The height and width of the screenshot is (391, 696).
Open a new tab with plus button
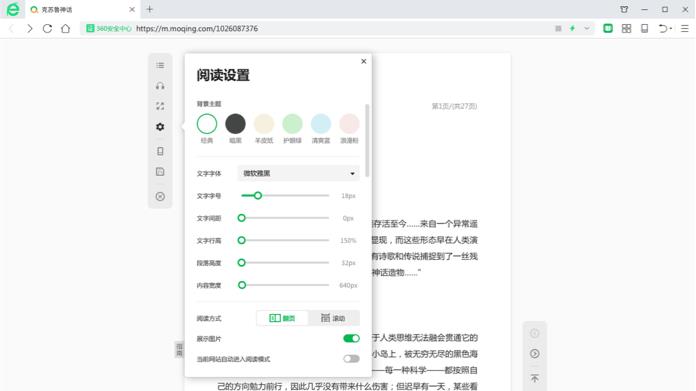pos(150,9)
